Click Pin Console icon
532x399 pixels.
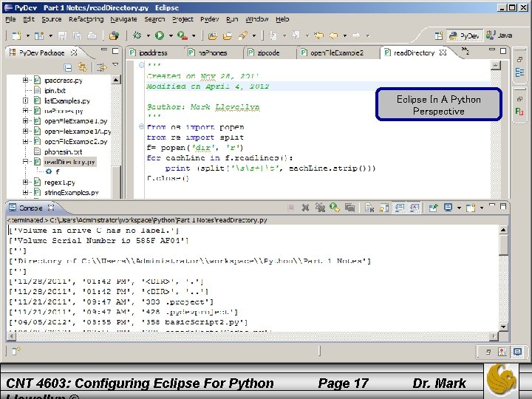point(433,208)
